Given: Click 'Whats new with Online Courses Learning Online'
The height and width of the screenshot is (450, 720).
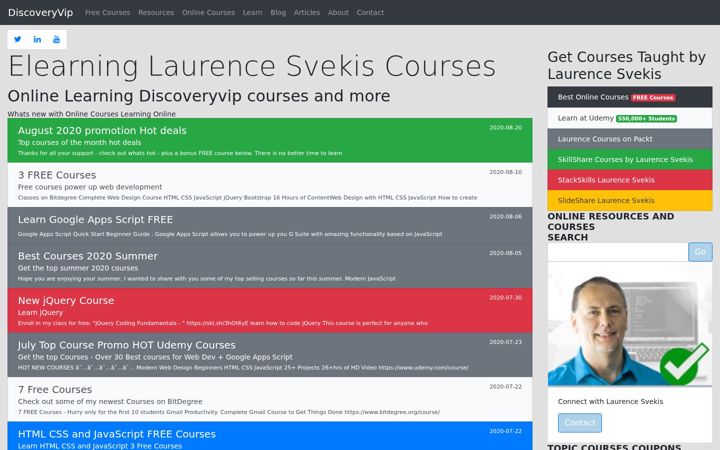Looking at the screenshot, I should click(x=91, y=114).
